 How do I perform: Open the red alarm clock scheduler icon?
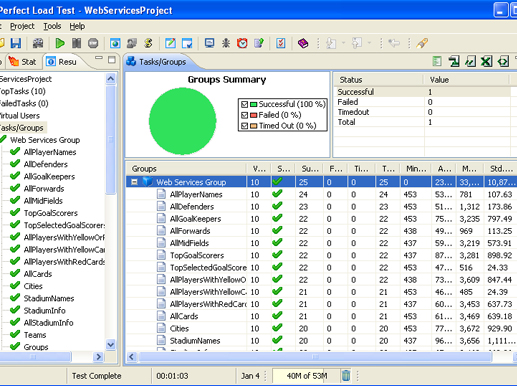[x=242, y=43]
